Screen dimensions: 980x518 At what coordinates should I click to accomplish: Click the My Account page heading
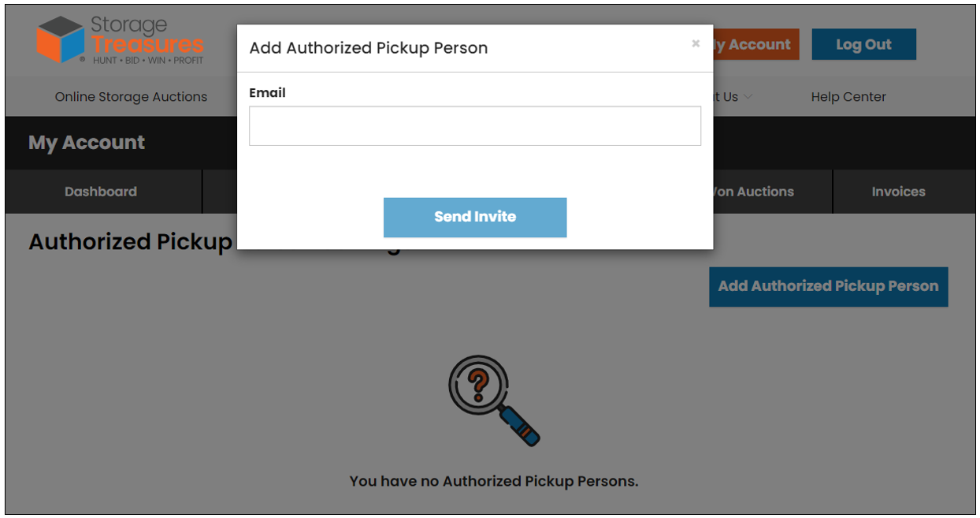click(x=87, y=143)
